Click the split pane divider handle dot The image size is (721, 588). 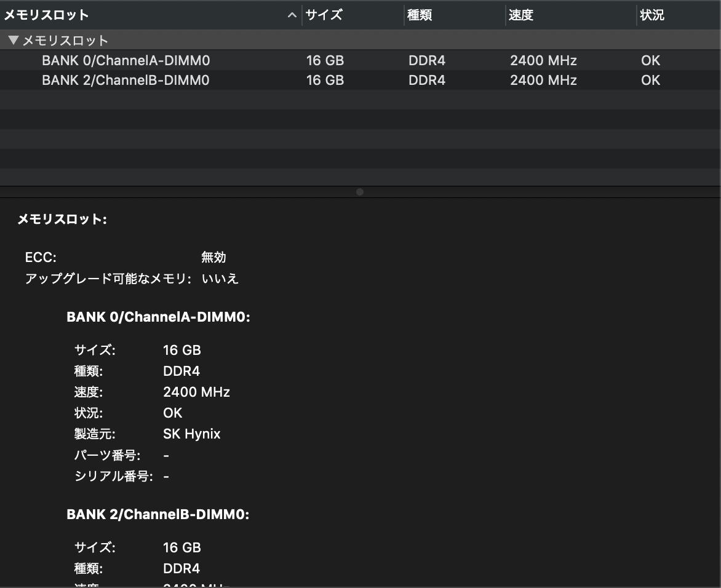[x=360, y=192]
